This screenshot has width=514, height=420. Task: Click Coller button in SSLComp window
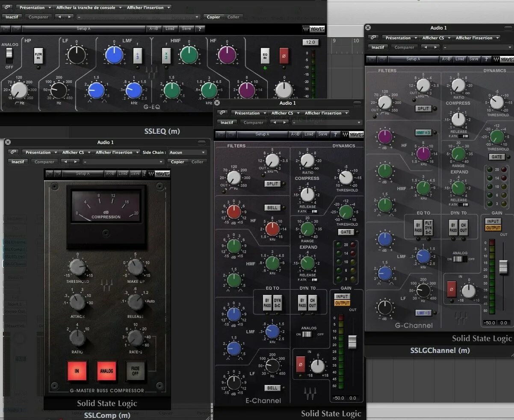click(197, 162)
